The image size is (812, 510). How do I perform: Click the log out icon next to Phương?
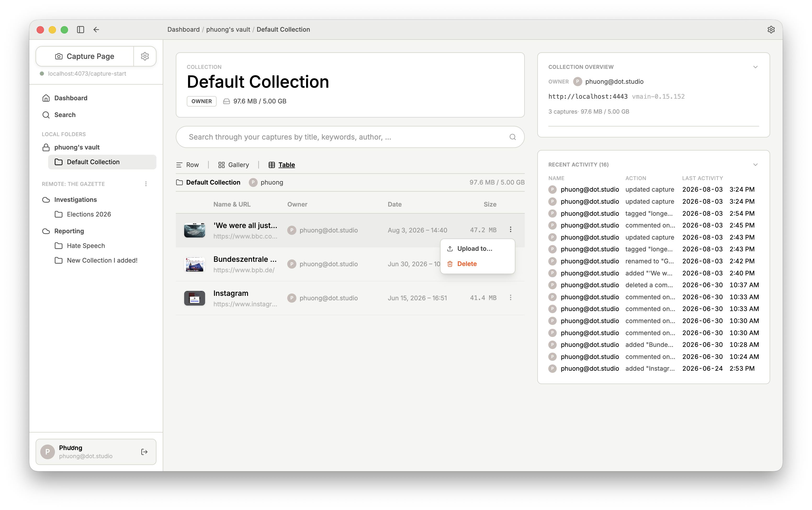click(x=145, y=452)
